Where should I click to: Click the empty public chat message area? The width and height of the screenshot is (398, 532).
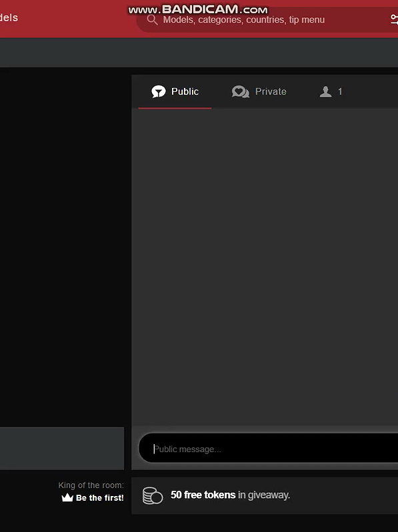click(265, 267)
